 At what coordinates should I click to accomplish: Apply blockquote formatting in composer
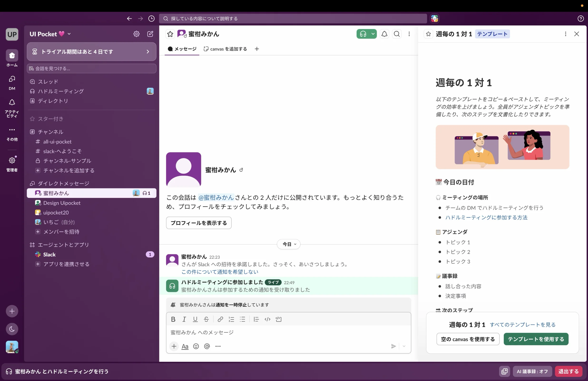coord(256,319)
